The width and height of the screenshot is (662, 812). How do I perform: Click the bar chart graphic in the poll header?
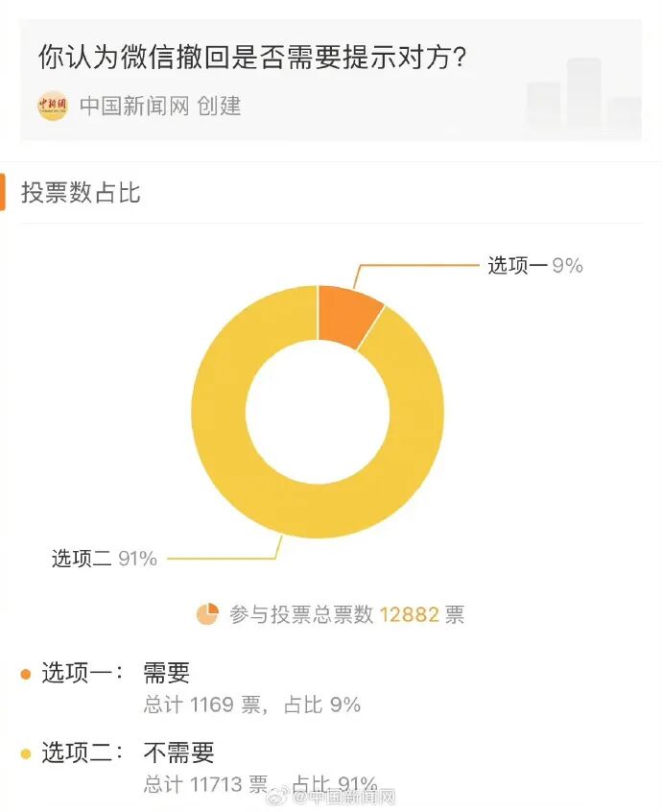coord(584,93)
